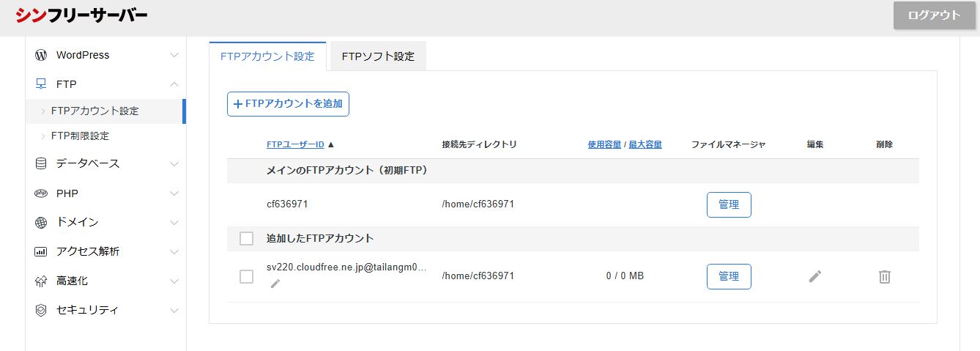This screenshot has width=980, height=351.
Task: Click the メインのFTPアカウント（初期FTP） heading
Action: 347,170
